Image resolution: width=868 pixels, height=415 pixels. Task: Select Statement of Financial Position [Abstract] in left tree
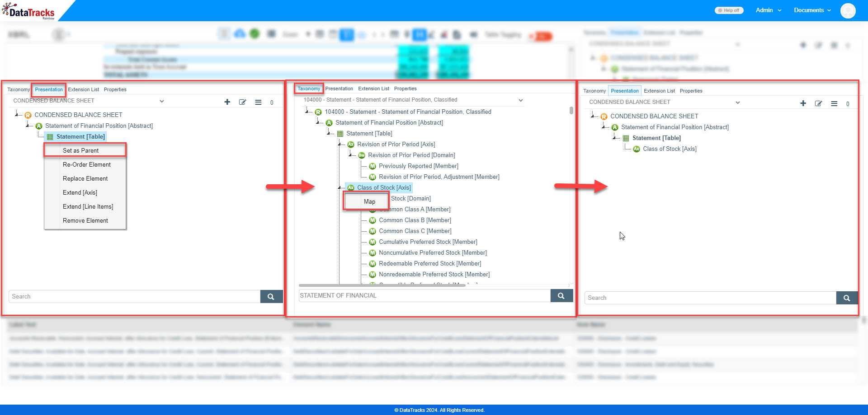coord(99,126)
